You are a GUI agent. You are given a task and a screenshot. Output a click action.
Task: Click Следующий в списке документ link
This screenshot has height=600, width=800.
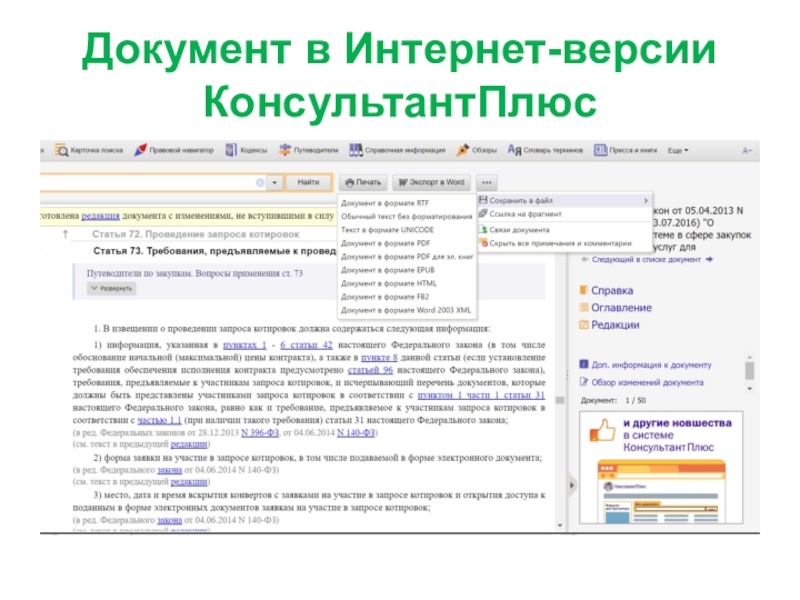646,259
